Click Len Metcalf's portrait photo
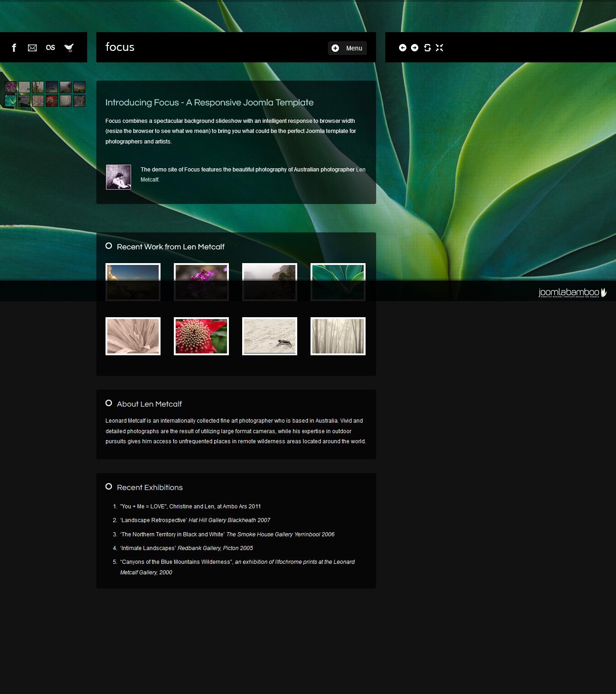Image resolution: width=616 pixels, height=694 pixels. pos(118,177)
